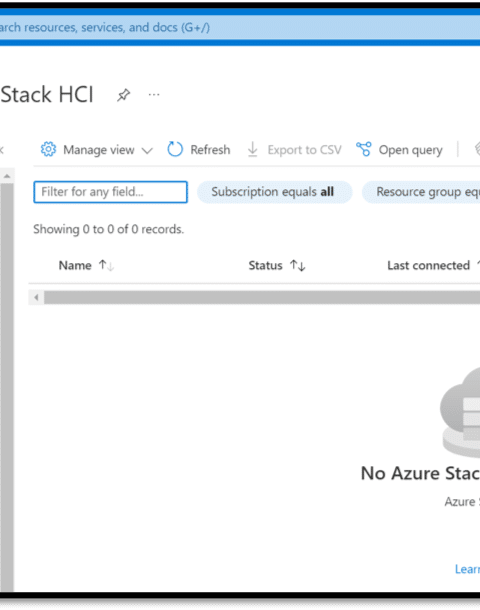
Task: Click the vertical scrollbar up arrow
Action: 7,176
